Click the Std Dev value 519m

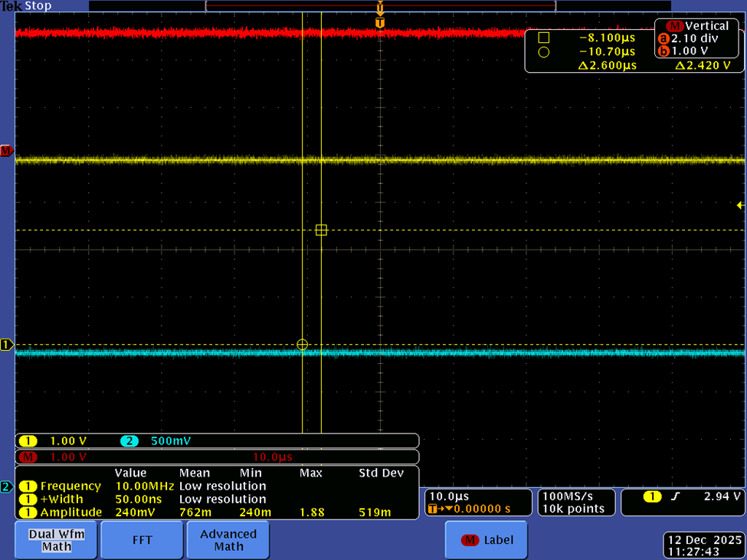[375, 513]
